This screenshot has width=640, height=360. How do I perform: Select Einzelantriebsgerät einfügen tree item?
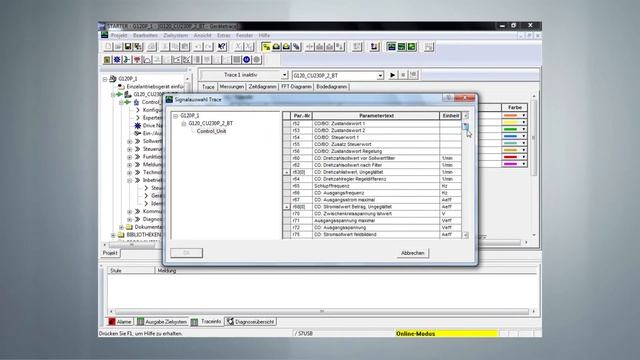coord(155,87)
